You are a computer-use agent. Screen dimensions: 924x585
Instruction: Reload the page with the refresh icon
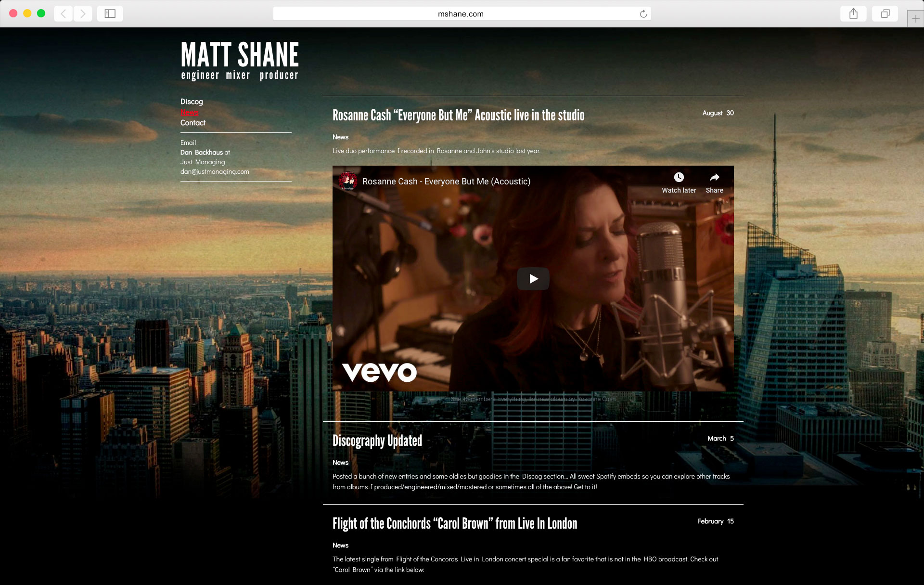643,14
